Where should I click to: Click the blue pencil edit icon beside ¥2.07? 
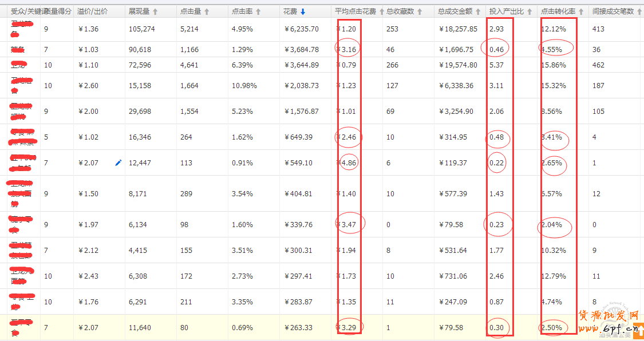(x=118, y=163)
